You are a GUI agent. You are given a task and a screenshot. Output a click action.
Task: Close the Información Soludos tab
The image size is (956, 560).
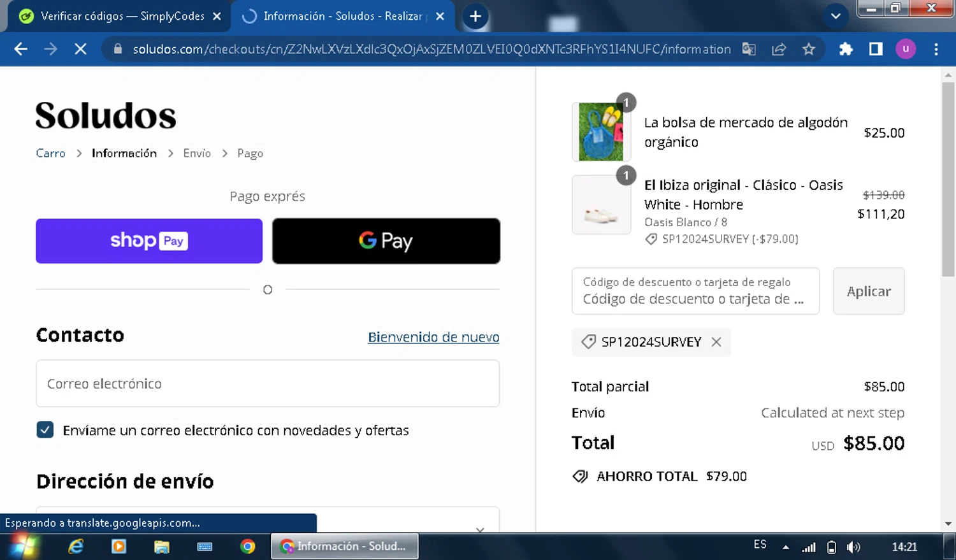point(440,17)
